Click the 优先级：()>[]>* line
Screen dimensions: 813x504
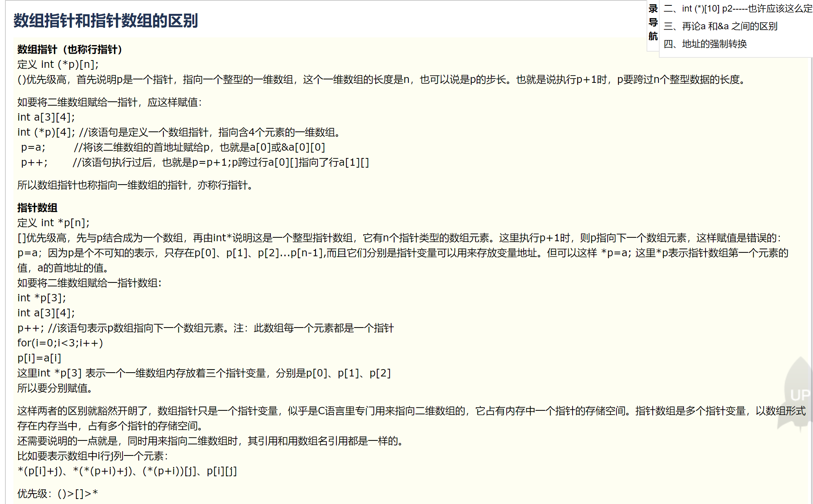(58, 493)
